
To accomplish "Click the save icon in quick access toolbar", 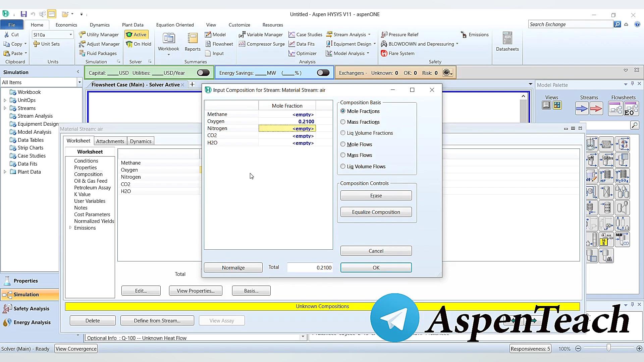I will point(23,14).
